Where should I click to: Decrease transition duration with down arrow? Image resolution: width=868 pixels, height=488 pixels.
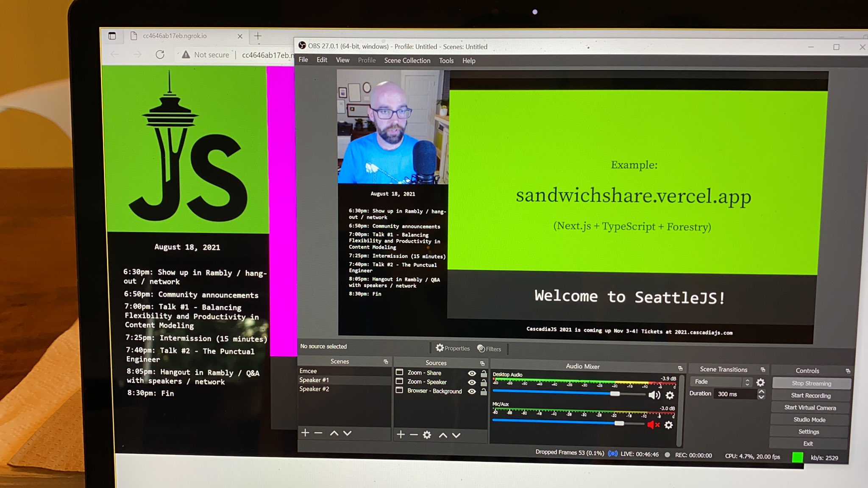(761, 397)
